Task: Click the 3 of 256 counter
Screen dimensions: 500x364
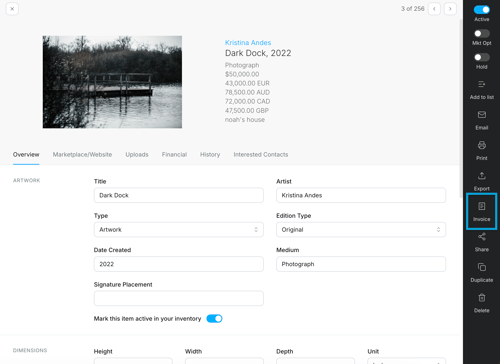Action: tap(413, 9)
